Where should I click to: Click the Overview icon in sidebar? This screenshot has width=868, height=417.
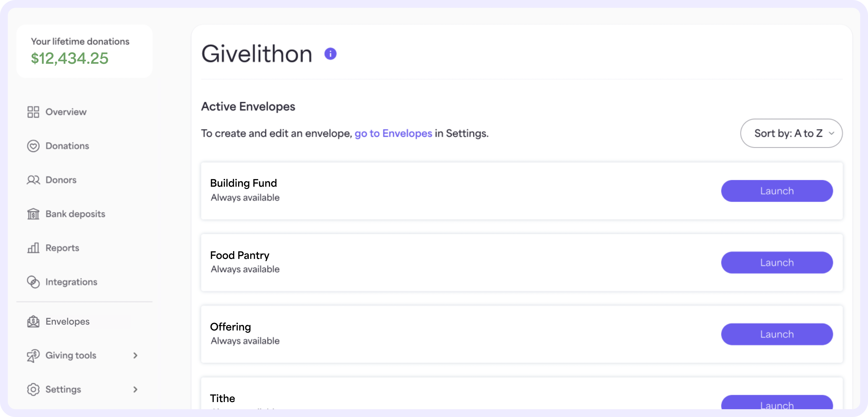(x=33, y=111)
